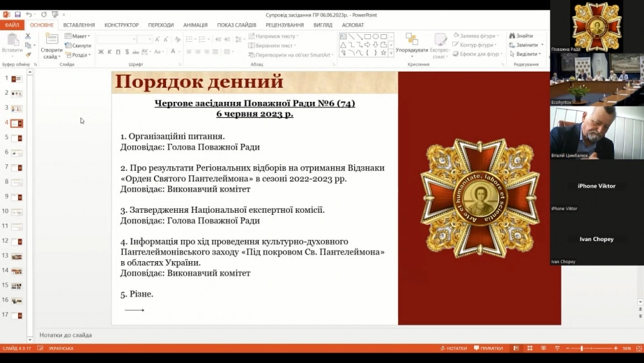Justify text in paragraph group
Viewport: 644px width, 363px height.
tap(215, 52)
